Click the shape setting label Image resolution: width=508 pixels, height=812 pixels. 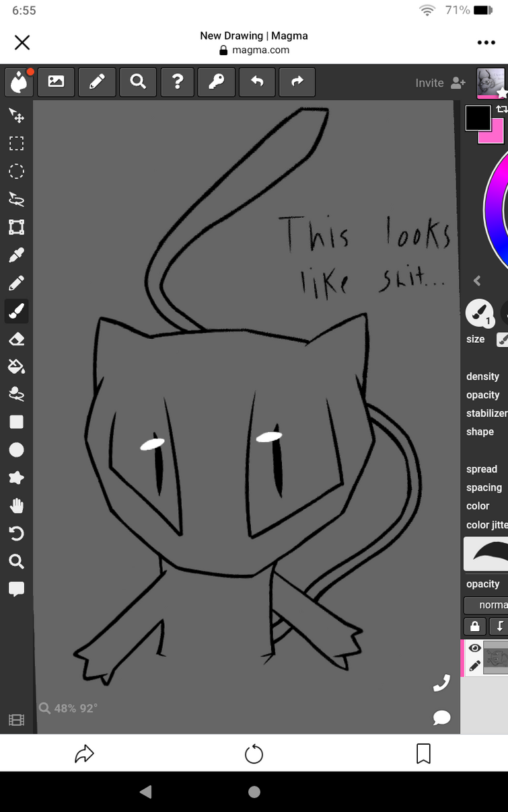point(480,432)
